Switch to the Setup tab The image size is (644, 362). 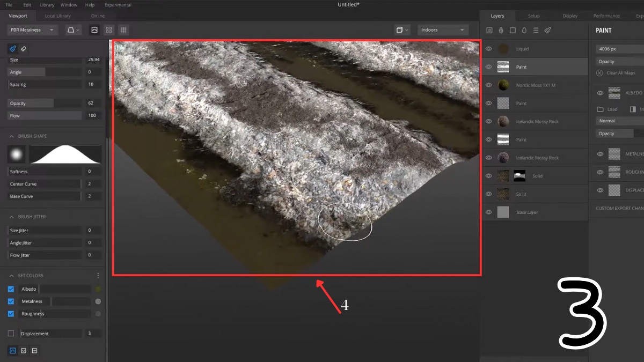[x=533, y=16]
